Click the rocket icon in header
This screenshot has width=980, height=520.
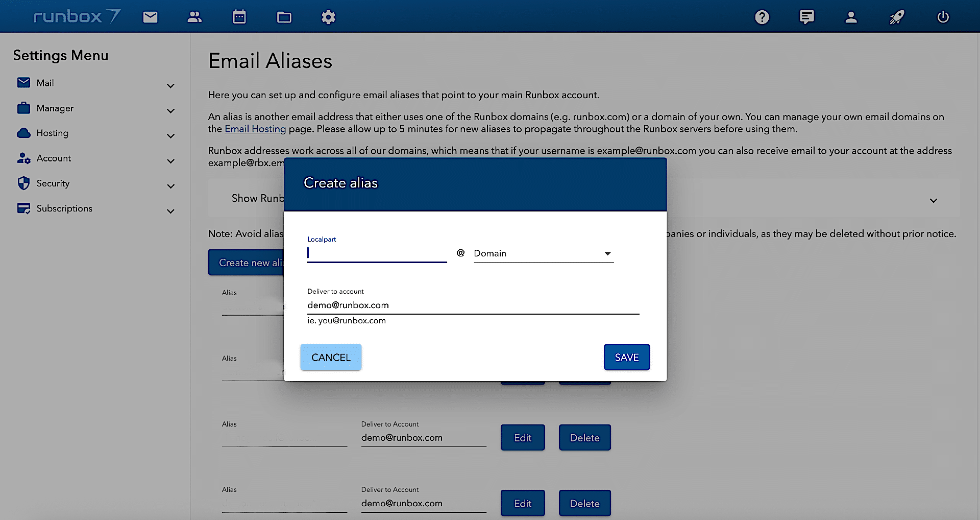click(897, 17)
